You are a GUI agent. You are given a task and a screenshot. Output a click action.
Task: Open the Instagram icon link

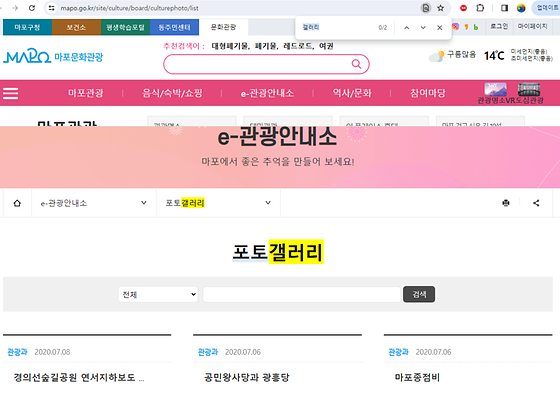click(455, 26)
